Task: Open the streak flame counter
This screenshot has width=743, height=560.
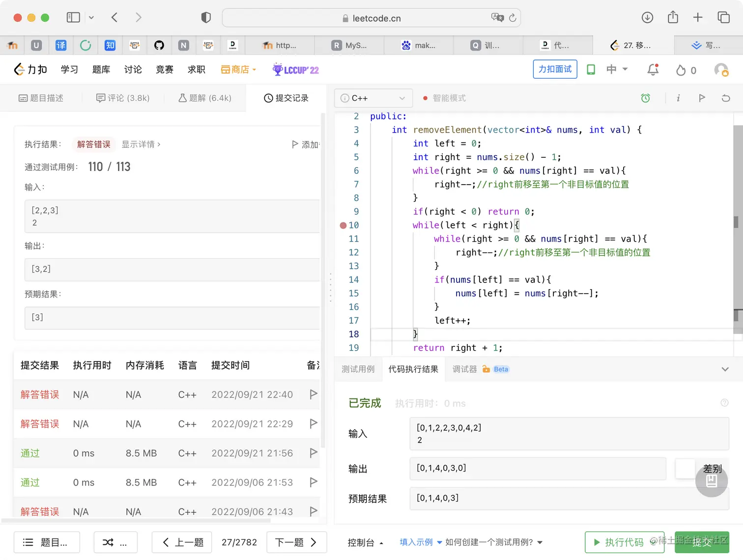Action: click(x=686, y=70)
